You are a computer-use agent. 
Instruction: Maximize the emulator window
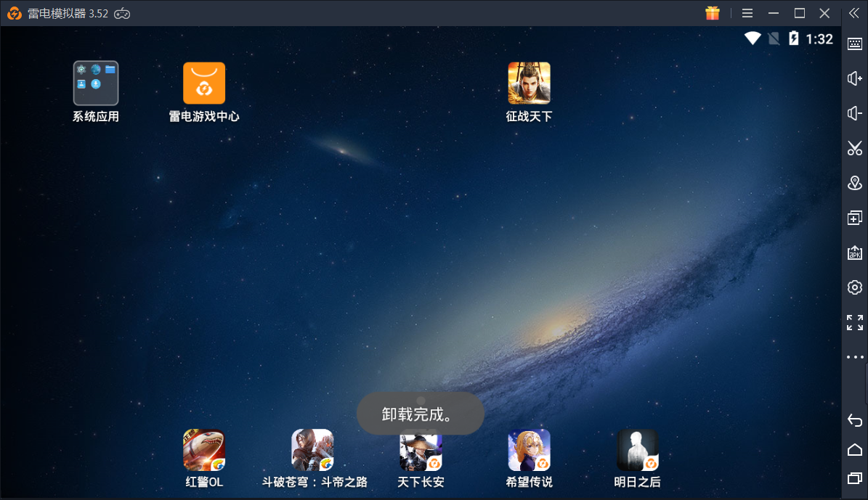(x=799, y=13)
